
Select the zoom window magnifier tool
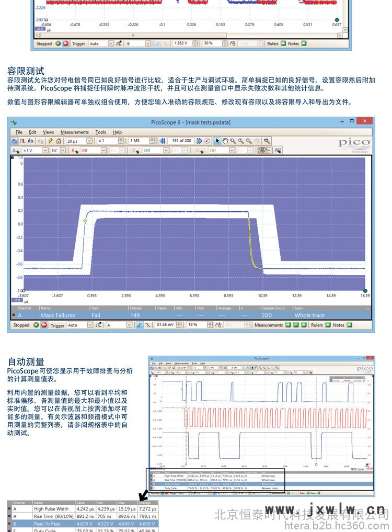point(233,141)
